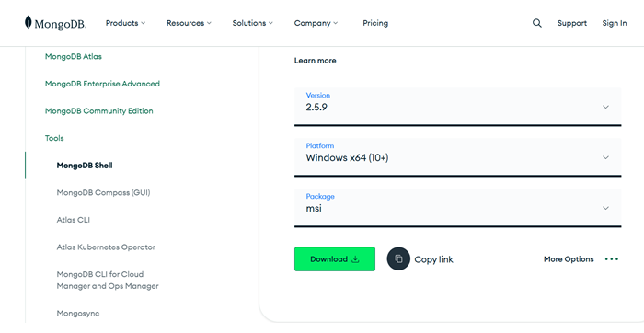Select MongoDB CLI for Cloud Manager
Viewport: 644px width, 333px height.
(108, 280)
